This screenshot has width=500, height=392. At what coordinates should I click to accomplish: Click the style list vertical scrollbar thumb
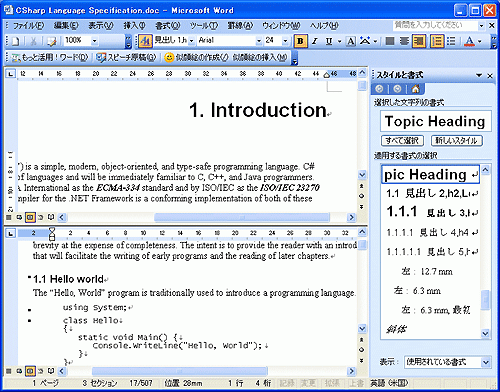[485, 300]
